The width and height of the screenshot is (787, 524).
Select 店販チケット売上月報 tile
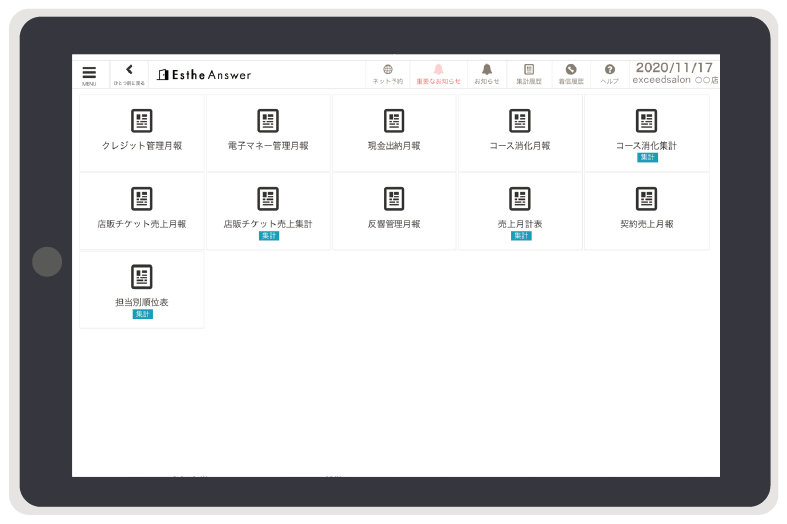click(142, 210)
